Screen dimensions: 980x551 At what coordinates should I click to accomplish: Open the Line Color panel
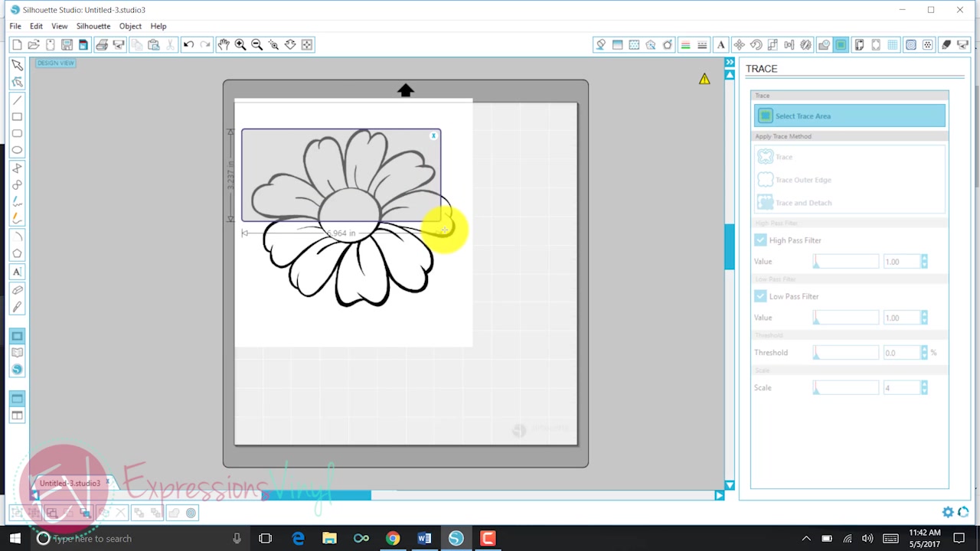coord(685,45)
